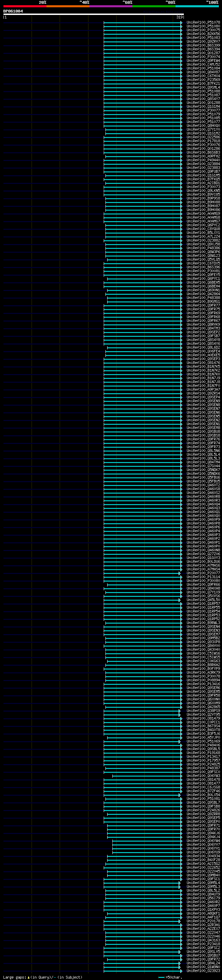Open hit UniRef100_P51078
This screenshot has width=222, height=980.
click(203, 23)
